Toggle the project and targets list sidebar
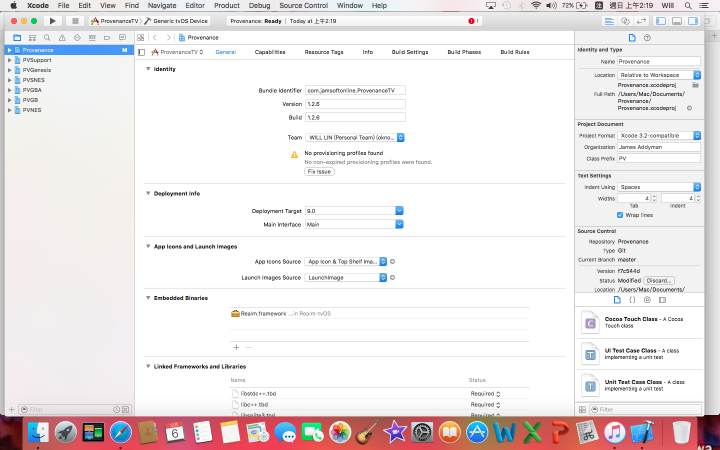Image resolution: width=720 pixels, height=450 pixels. (141, 52)
